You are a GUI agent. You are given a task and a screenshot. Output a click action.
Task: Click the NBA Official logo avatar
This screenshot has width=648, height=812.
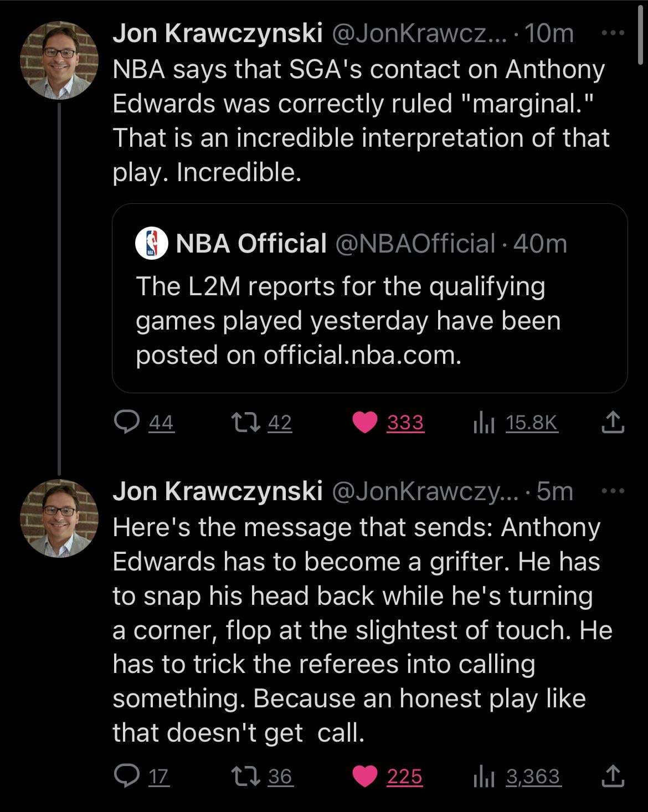click(151, 244)
